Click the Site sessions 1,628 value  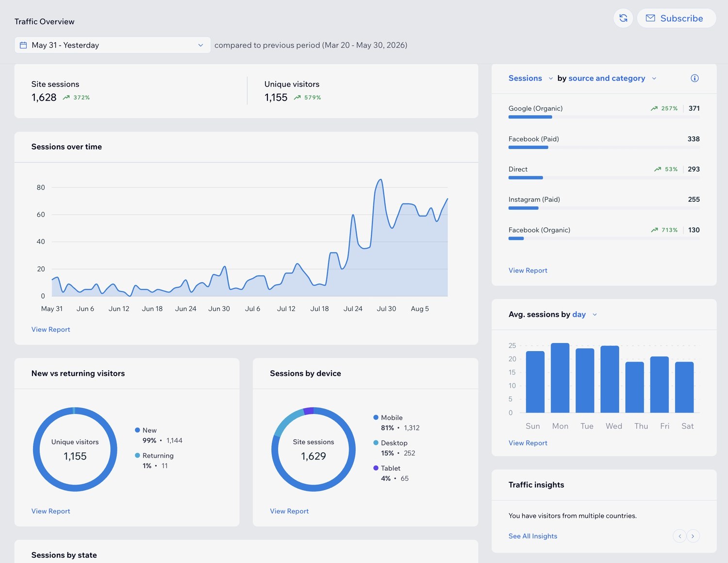pyautogui.click(x=44, y=98)
